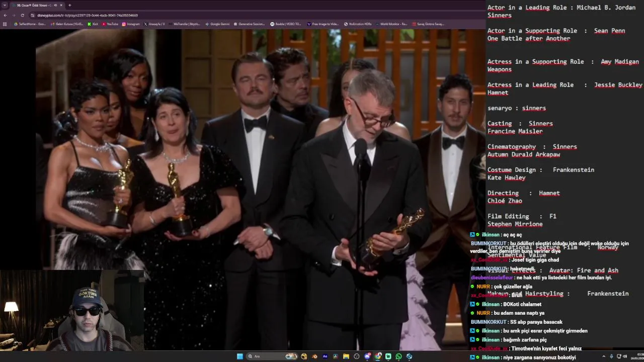Open the Windows Start menu
This screenshot has width=644, height=362.
tap(240, 356)
